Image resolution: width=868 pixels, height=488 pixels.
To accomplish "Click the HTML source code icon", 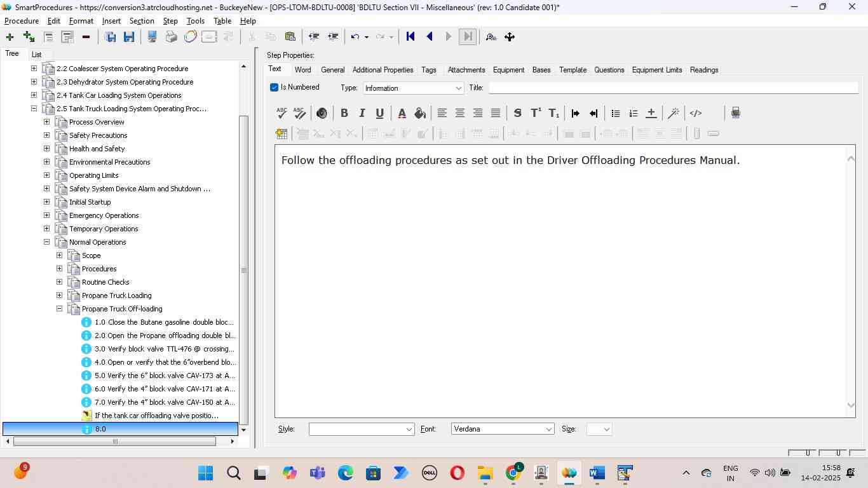I will (696, 113).
